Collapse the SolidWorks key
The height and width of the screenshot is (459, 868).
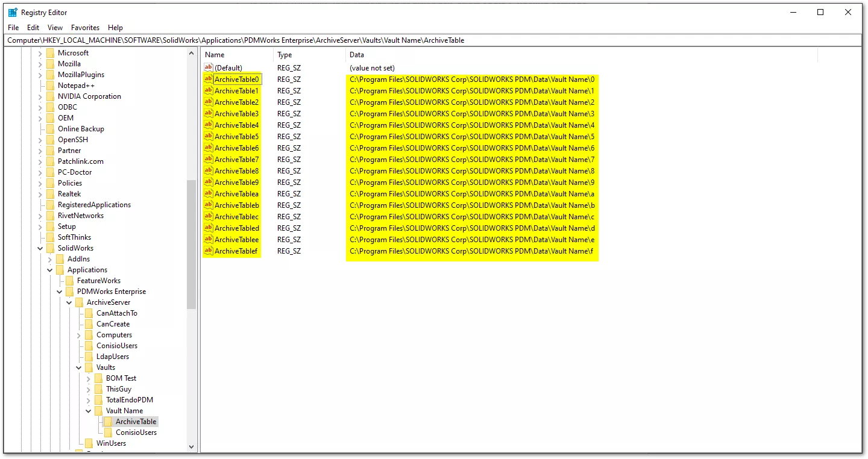pos(40,248)
